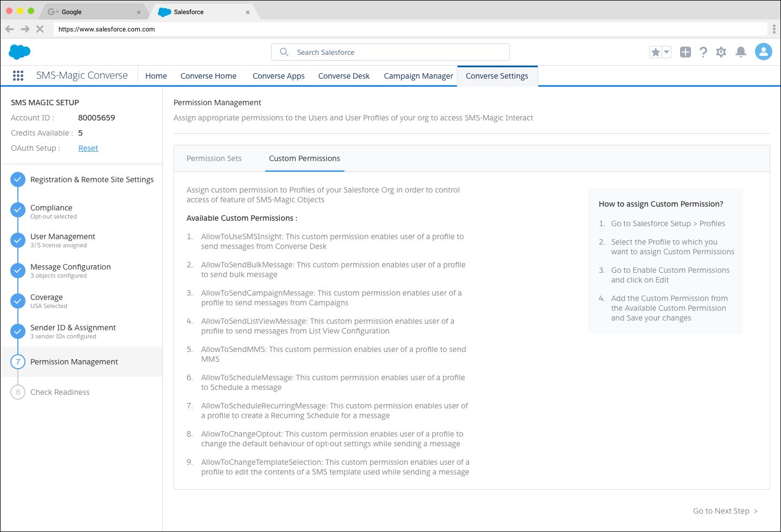
Task: Open the User Management setup step
Action: tap(62, 236)
